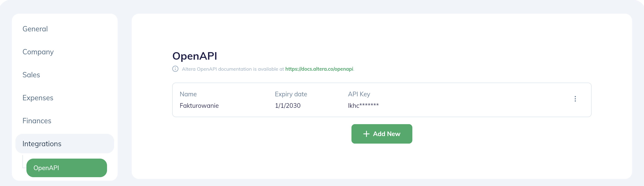Viewport: 644px width, 186px height.
Task: Click the masked API key lkhc*******
Action: [x=363, y=106]
